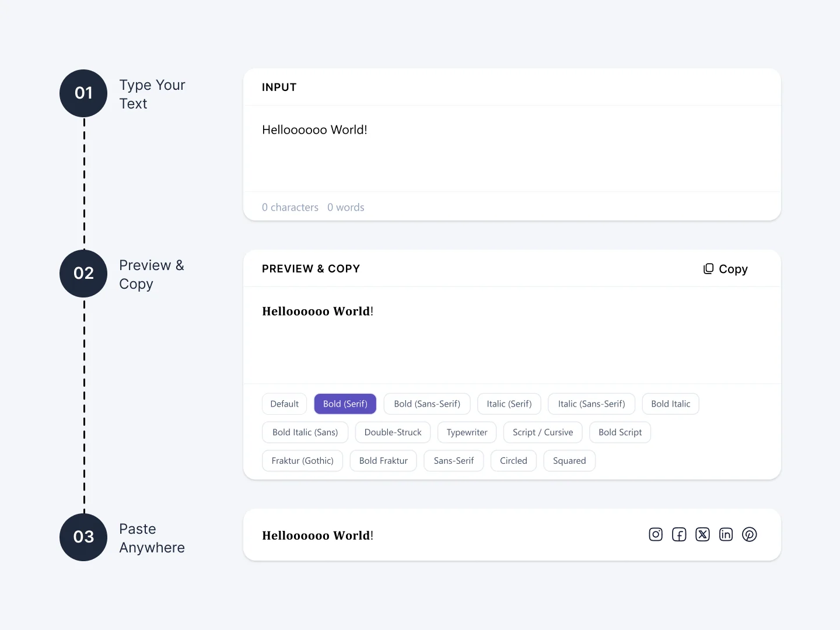Image resolution: width=840 pixels, height=630 pixels.
Task: Click the INPUT panel heading
Action: click(279, 87)
